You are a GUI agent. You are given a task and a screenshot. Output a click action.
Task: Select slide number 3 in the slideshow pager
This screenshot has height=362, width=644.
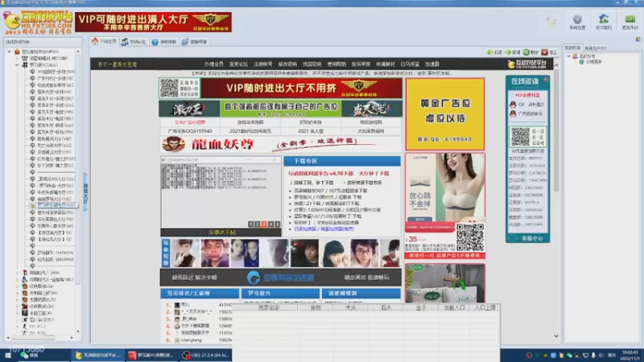click(x=264, y=224)
